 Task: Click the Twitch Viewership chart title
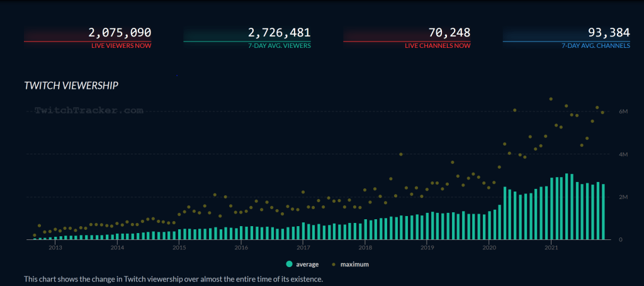[x=71, y=85]
